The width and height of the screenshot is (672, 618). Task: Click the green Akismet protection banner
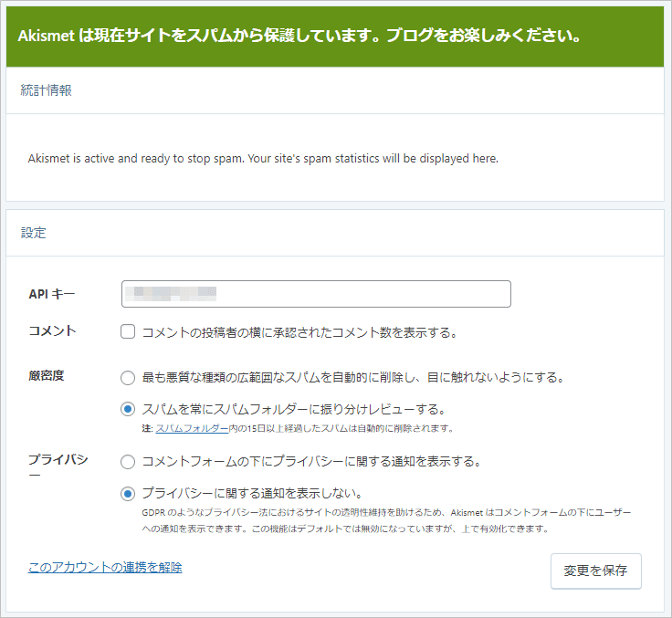pos(335,36)
